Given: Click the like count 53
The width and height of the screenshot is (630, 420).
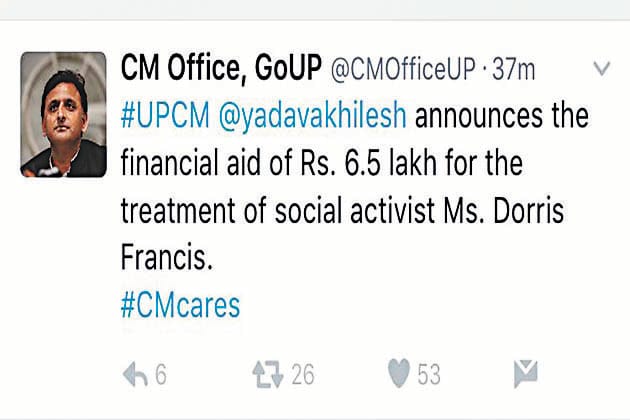Looking at the screenshot, I should point(429,375).
